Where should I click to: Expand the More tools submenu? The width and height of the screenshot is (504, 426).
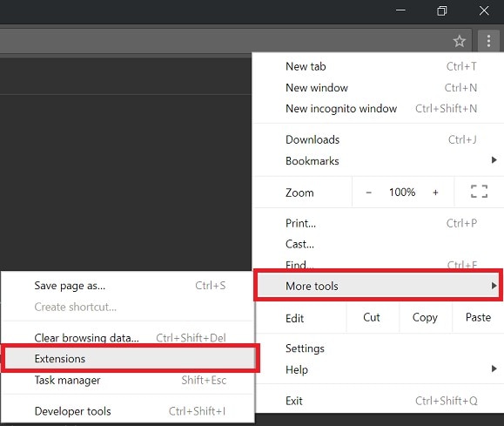[x=378, y=286]
